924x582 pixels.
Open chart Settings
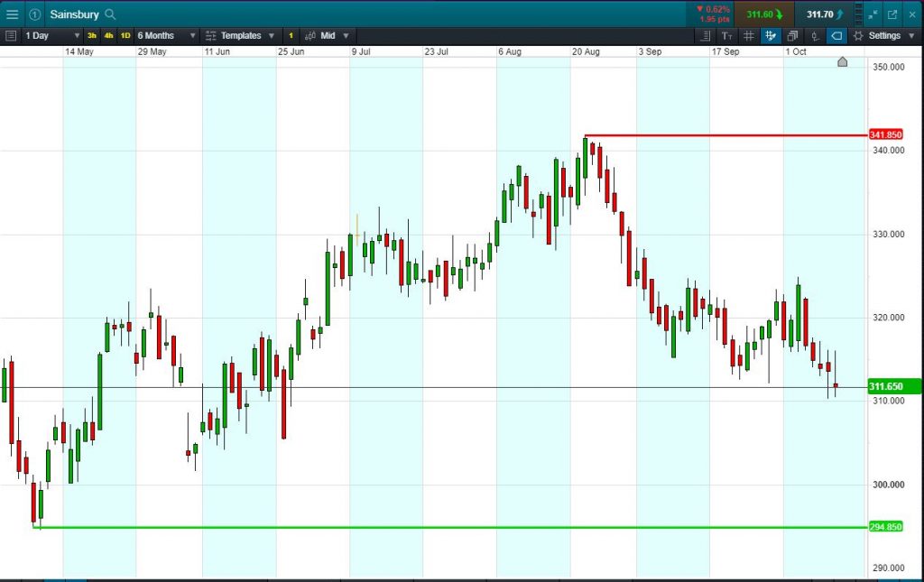(877, 36)
